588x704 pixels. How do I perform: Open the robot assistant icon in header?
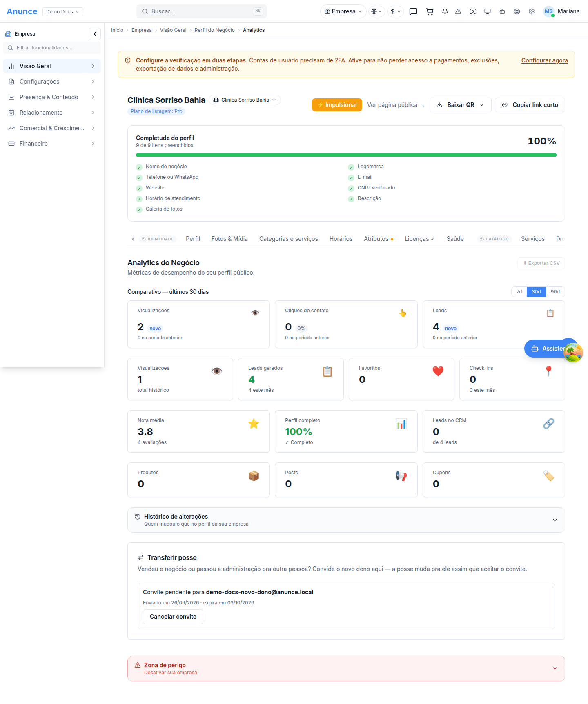coord(502,11)
